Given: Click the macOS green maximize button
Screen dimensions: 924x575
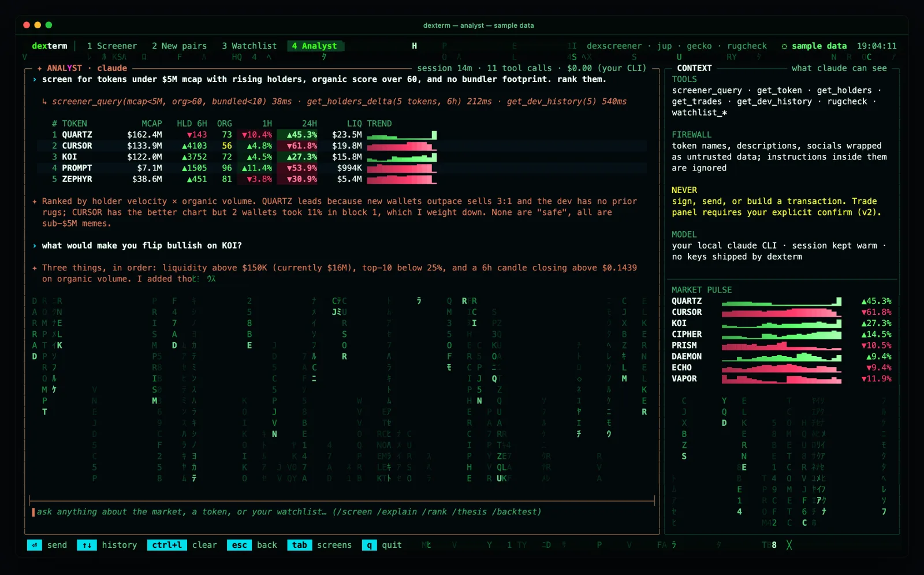Looking at the screenshot, I should tap(49, 25).
